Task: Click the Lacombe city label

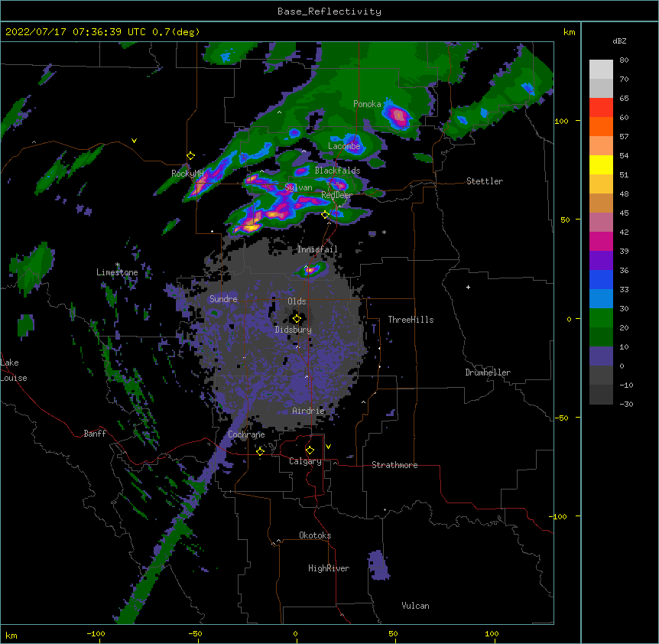Action: [x=344, y=146]
